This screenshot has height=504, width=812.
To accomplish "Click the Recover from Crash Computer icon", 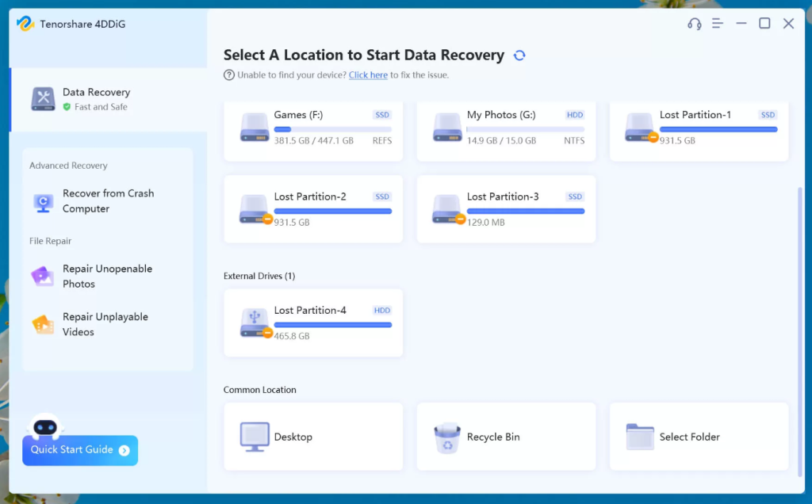I will tap(43, 202).
